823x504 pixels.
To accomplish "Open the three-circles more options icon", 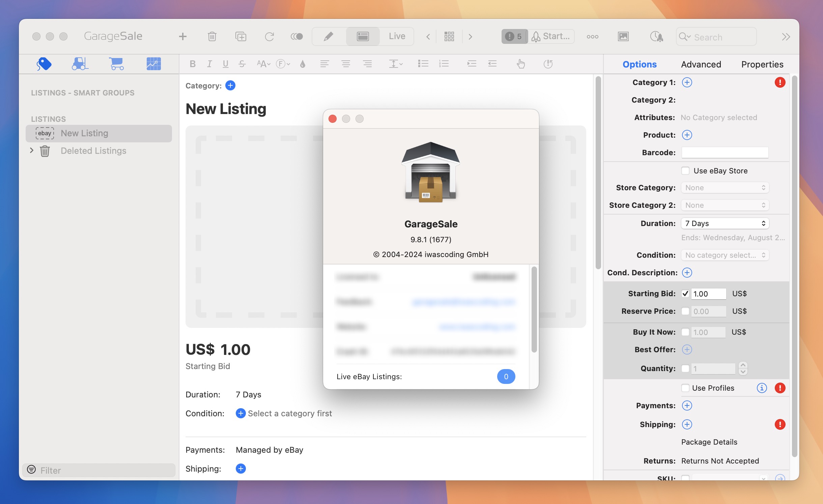I will click(x=592, y=36).
